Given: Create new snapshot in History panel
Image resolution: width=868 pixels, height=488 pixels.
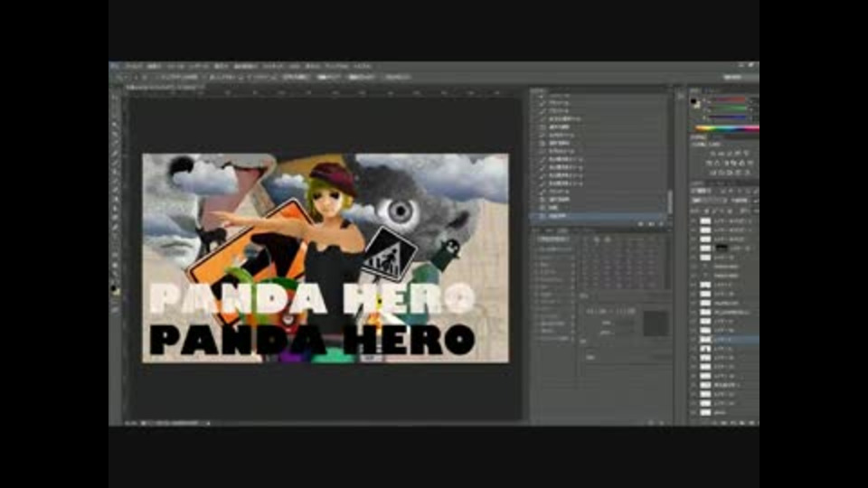Looking at the screenshot, I should tap(652, 224).
